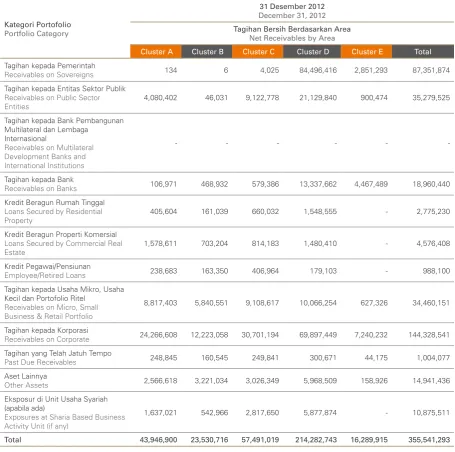Click value 7,240,232 in Corporate row

371,335
